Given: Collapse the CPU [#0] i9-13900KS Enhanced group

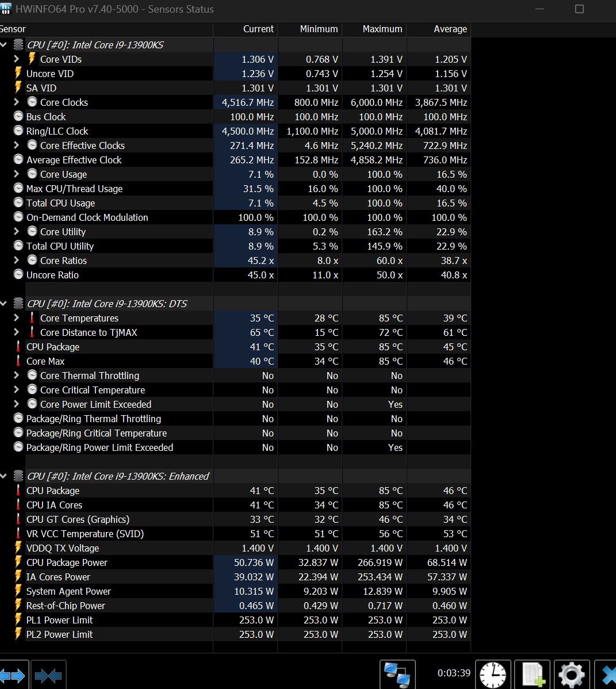Looking at the screenshot, I should point(3,476).
